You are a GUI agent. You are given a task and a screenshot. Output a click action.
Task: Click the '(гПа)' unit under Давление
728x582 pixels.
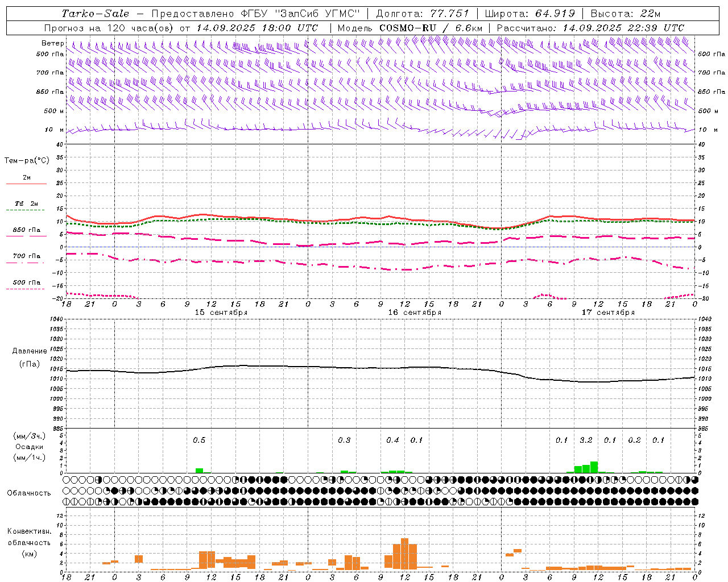(30, 364)
